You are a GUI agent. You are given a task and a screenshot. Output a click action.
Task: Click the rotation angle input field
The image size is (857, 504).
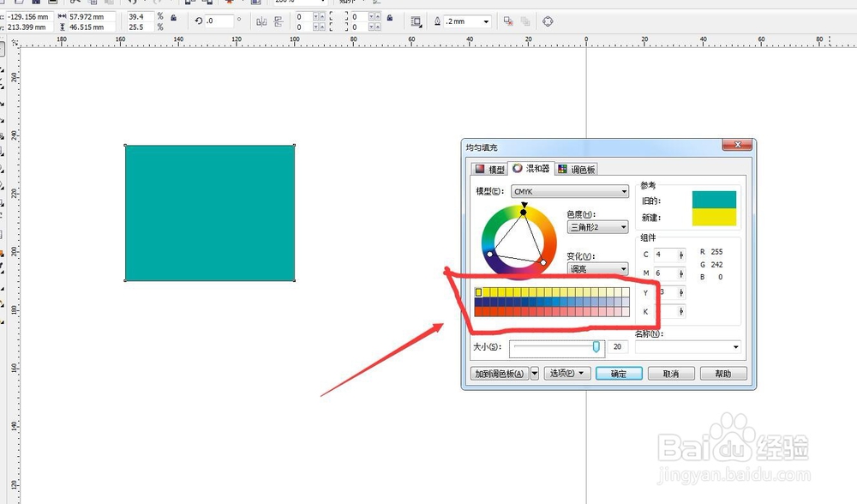coord(219,21)
